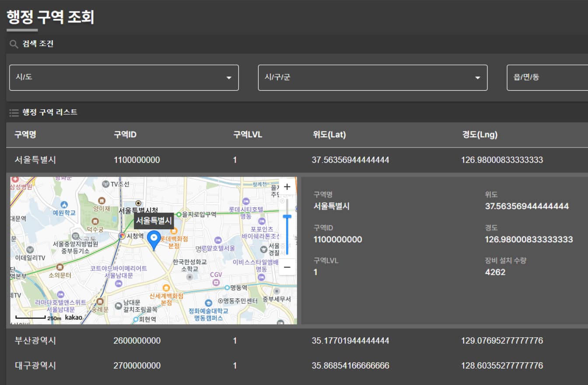Click the 구역명 column header
Image resolution: width=588 pixels, height=385 pixels.
25,134
